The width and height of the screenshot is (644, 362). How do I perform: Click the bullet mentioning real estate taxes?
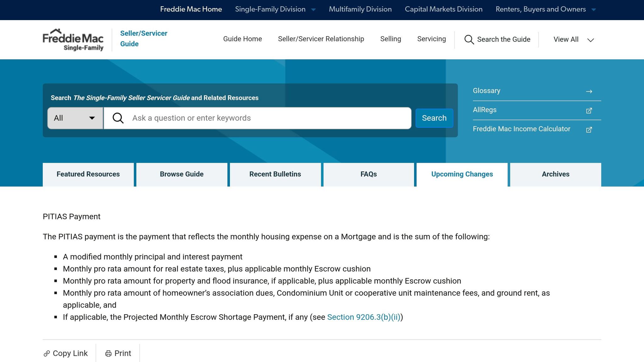click(217, 269)
